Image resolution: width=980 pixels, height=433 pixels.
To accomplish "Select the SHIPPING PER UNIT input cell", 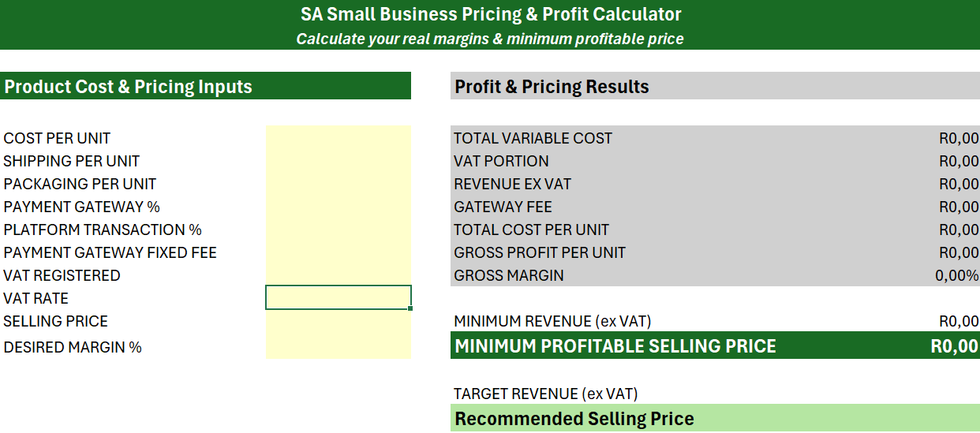I will coord(339,161).
